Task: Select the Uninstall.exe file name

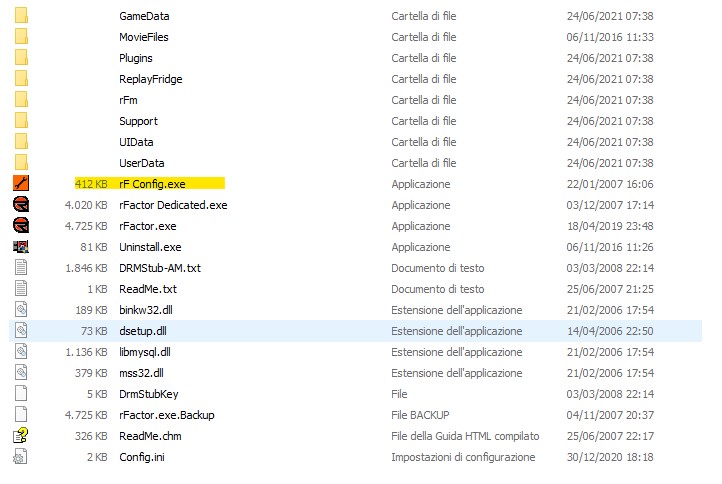Action: [x=150, y=247]
